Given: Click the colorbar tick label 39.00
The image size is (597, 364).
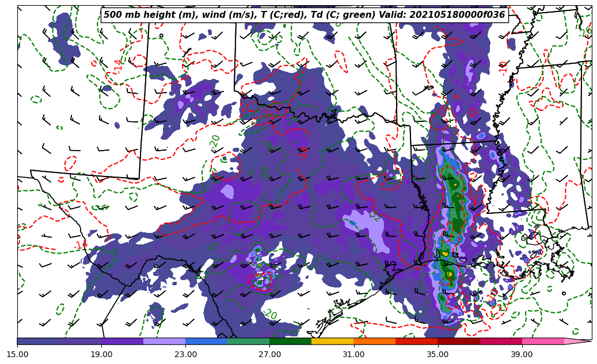Looking at the screenshot, I should (522, 354).
